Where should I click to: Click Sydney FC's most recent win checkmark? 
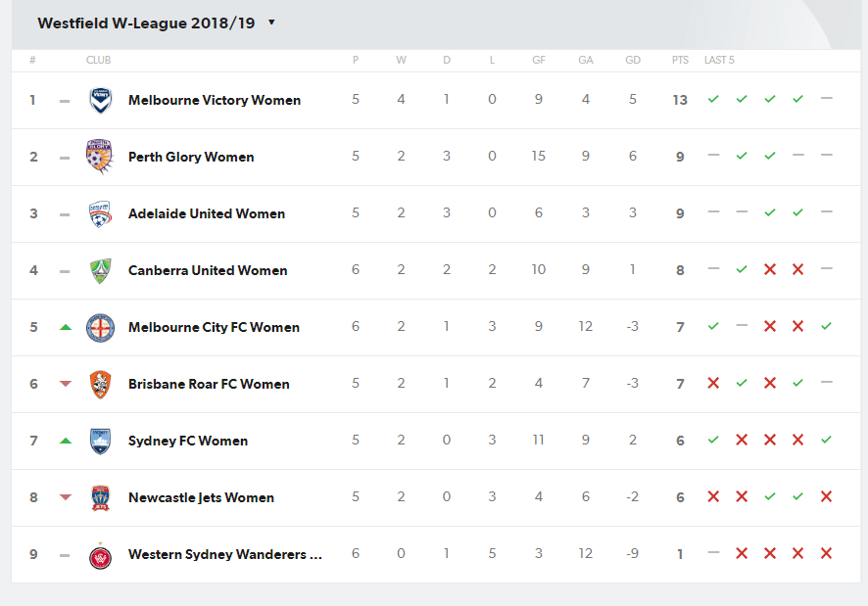point(826,440)
